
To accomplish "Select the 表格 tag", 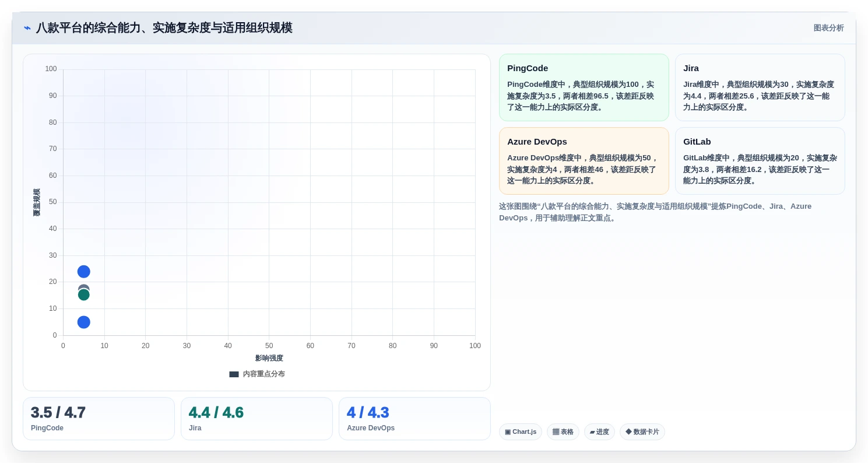I will click(563, 432).
